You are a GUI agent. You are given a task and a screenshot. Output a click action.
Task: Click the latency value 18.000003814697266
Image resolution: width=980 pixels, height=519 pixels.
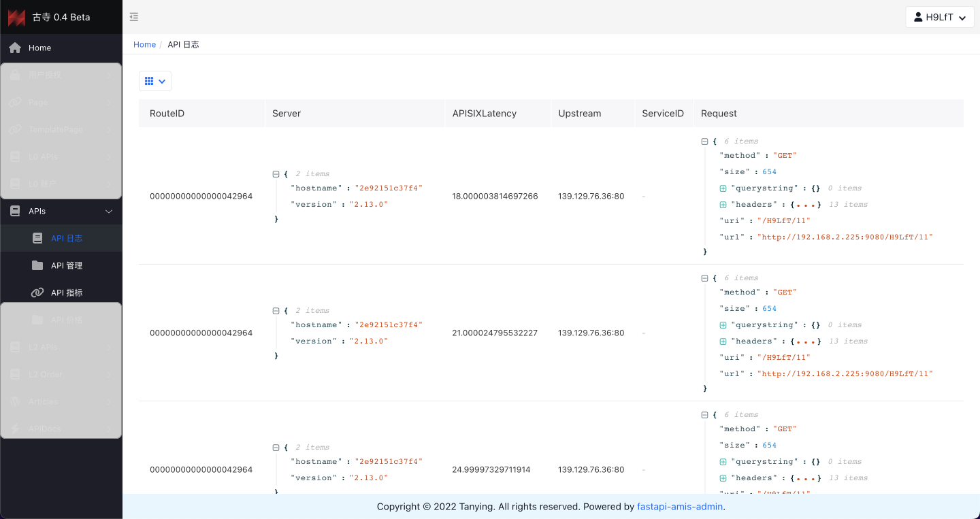coord(495,196)
